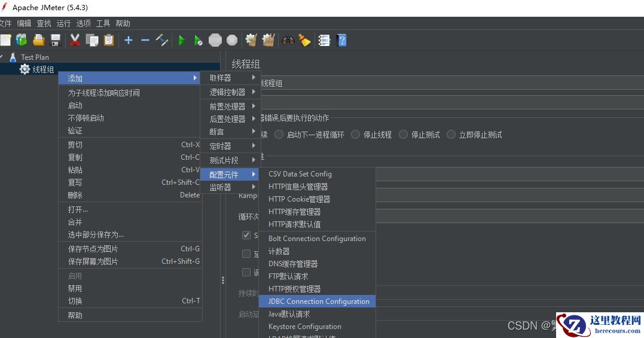Expand 定时器 submenu
Viewport: 644px width, 338px height.
point(230,146)
